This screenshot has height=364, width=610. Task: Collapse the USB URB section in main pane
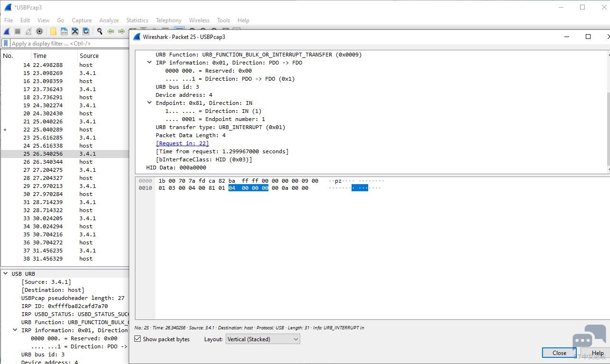(x=5, y=273)
